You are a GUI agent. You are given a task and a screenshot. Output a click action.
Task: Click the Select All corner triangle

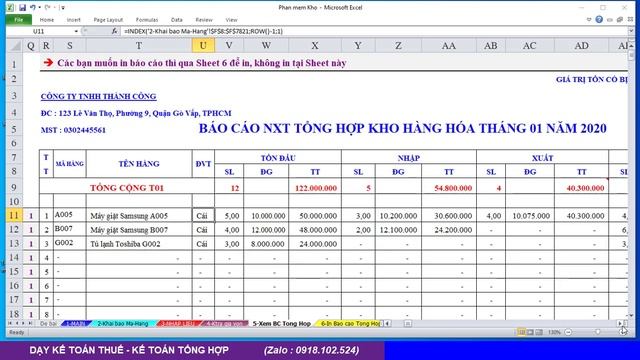(x=15, y=46)
